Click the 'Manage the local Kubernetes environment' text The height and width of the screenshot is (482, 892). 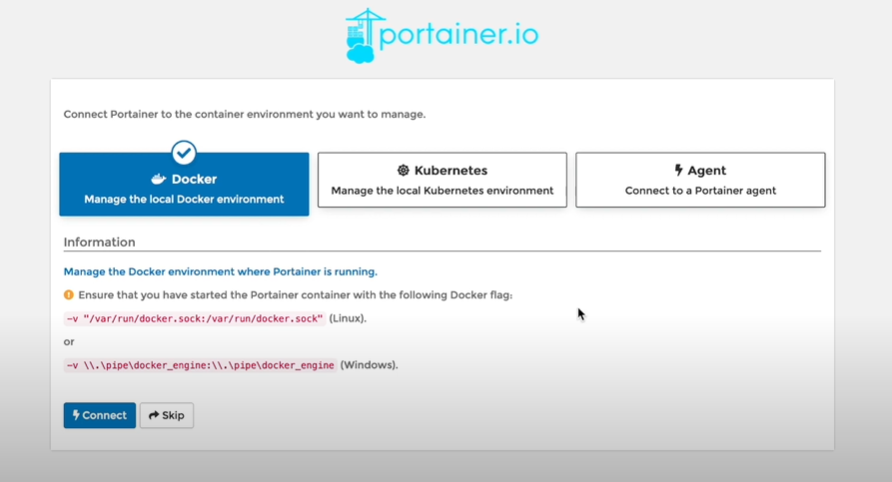[442, 191]
